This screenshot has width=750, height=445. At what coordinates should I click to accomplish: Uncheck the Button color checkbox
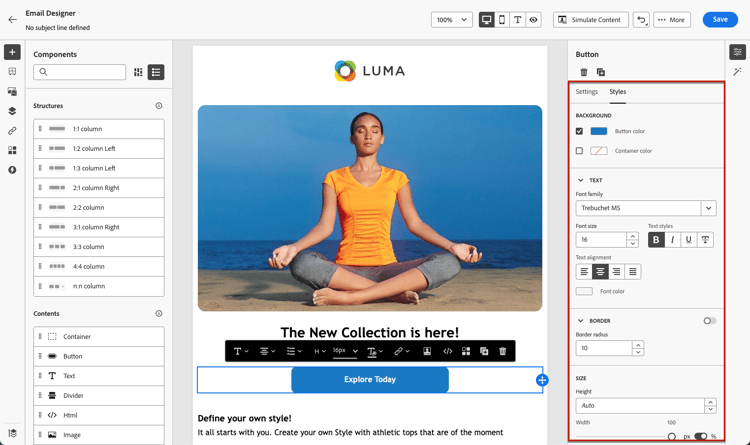[579, 131]
